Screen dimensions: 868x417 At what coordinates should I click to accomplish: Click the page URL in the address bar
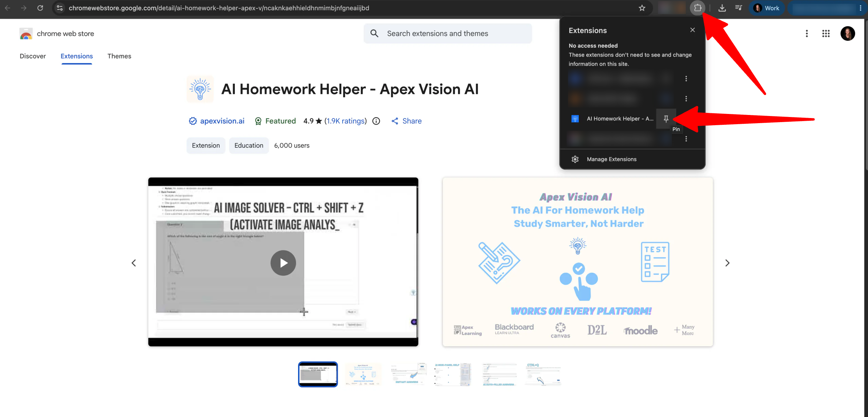coord(219,8)
